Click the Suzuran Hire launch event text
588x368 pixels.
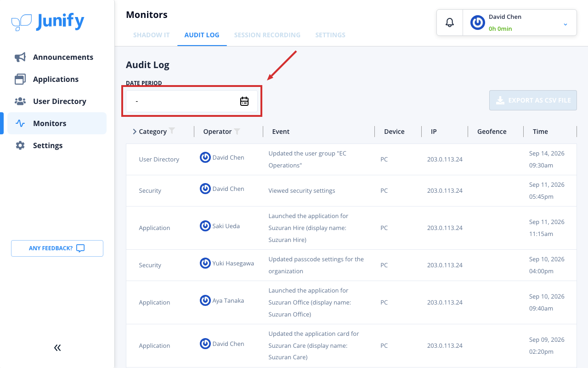pyautogui.click(x=309, y=228)
